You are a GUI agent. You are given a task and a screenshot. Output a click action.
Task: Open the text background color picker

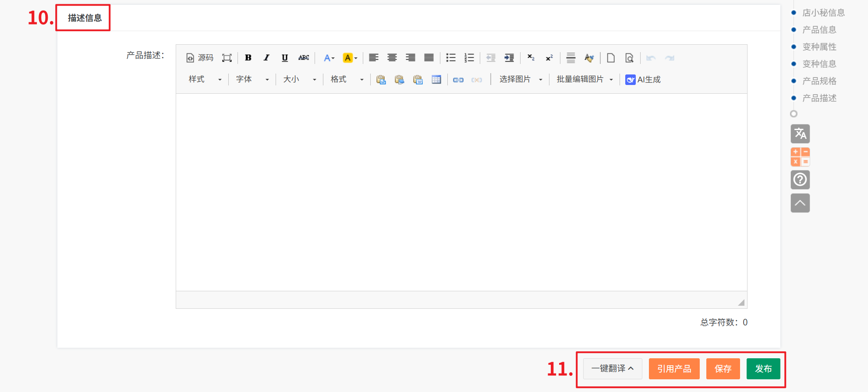[350, 58]
